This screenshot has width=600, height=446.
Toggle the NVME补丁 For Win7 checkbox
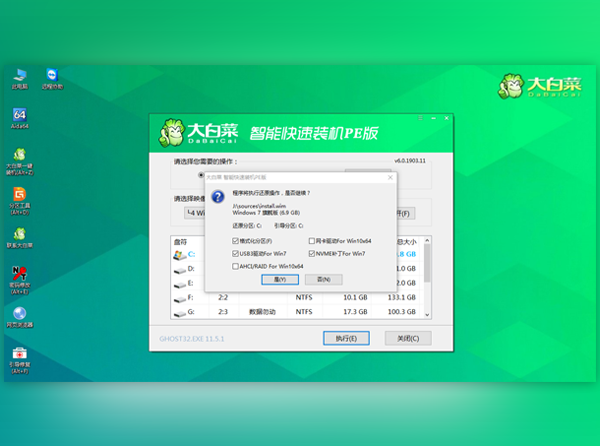click(312, 254)
